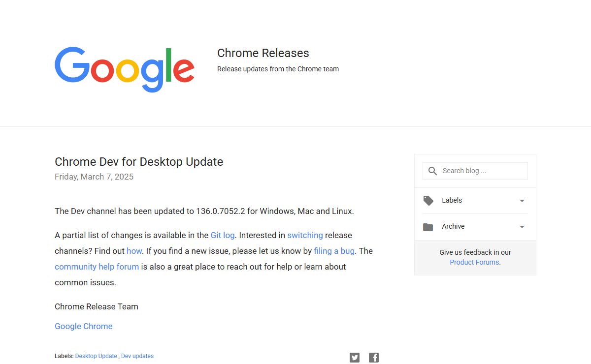
Task: Click the Labels tag icon
Action: click(x=428, y=201)
